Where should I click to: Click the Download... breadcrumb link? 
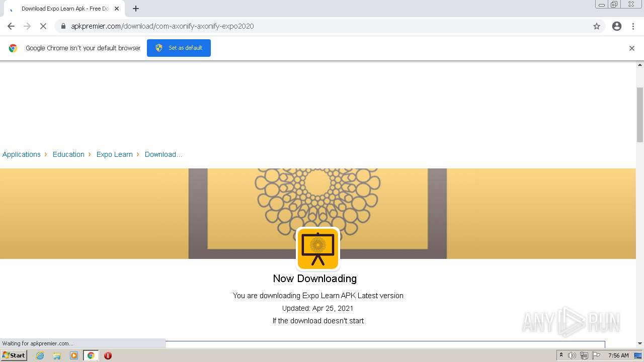point(164,154)
